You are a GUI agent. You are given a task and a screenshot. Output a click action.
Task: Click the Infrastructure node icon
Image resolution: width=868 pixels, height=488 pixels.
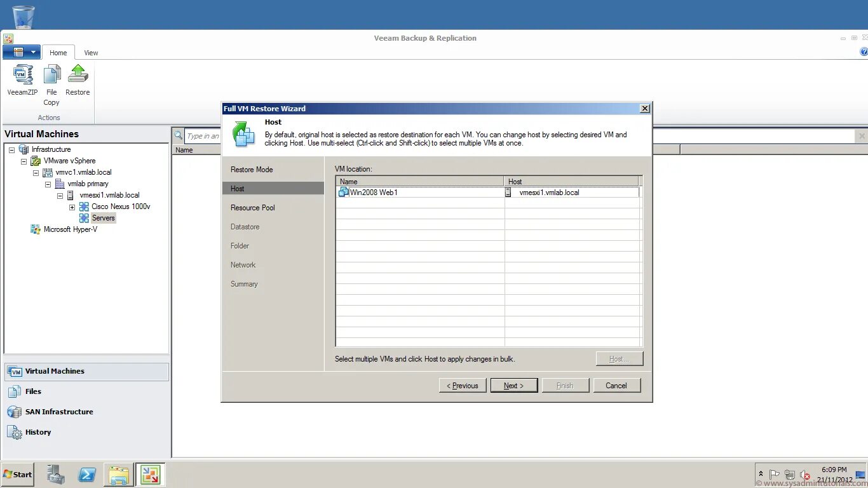(x=24, y=149)
